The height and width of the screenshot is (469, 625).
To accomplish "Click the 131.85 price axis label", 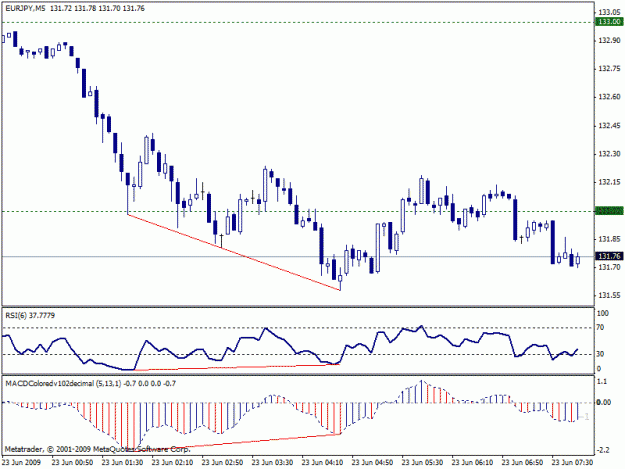I will [x=609, y=239].
